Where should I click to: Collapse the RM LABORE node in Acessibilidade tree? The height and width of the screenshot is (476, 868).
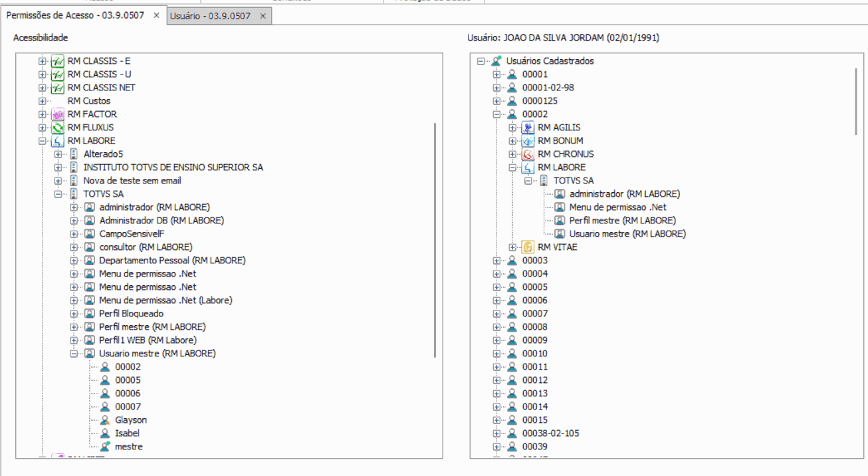click(x=42, y=141)
